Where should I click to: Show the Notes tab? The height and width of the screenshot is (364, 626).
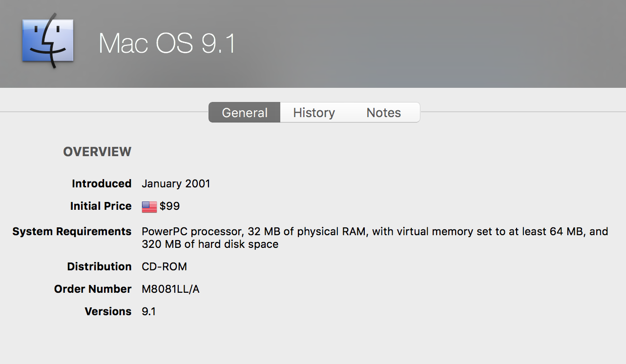pyautogui.click(x=383, y=113)
